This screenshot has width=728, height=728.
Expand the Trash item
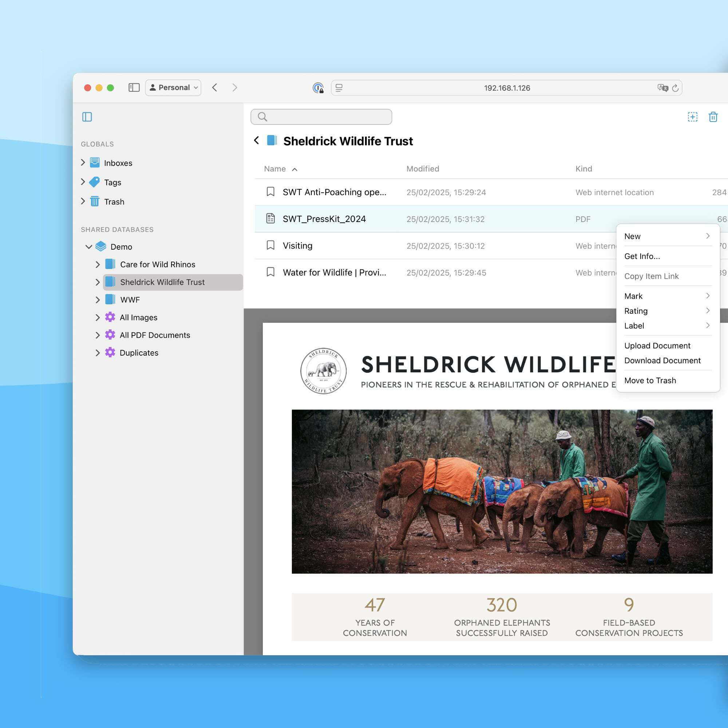(x=83, y=201)
